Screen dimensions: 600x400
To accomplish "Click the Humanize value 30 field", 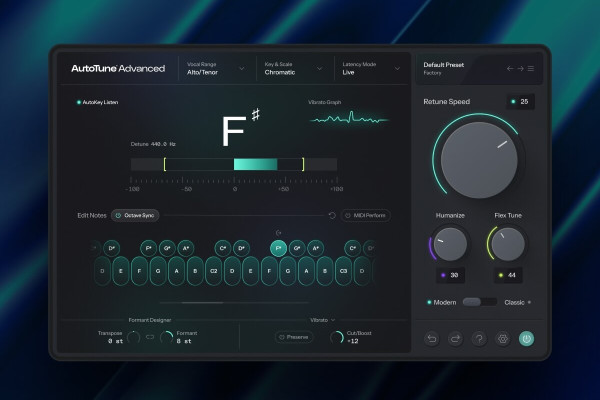I will pyautogui.click(x=450, y=275).
